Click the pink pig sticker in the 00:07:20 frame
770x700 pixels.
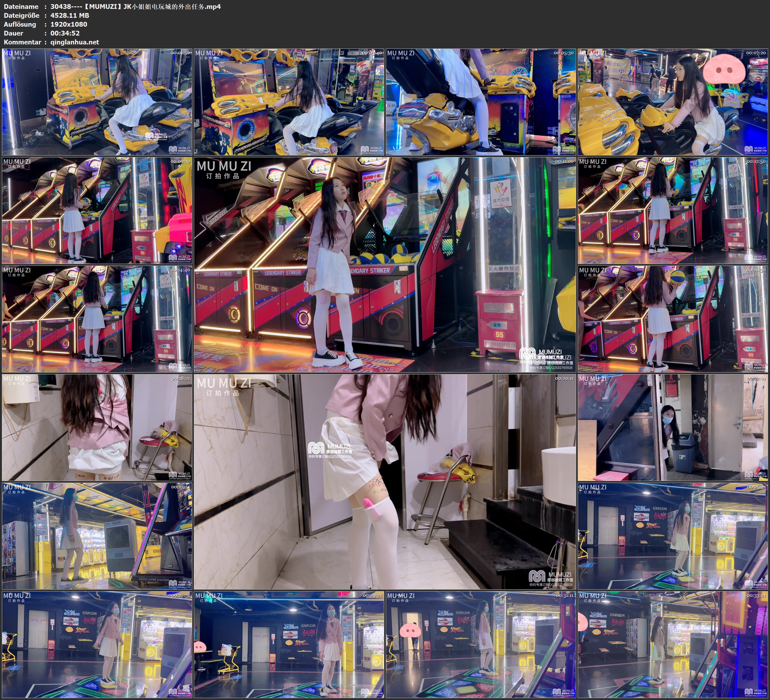[x=724, y=69]
